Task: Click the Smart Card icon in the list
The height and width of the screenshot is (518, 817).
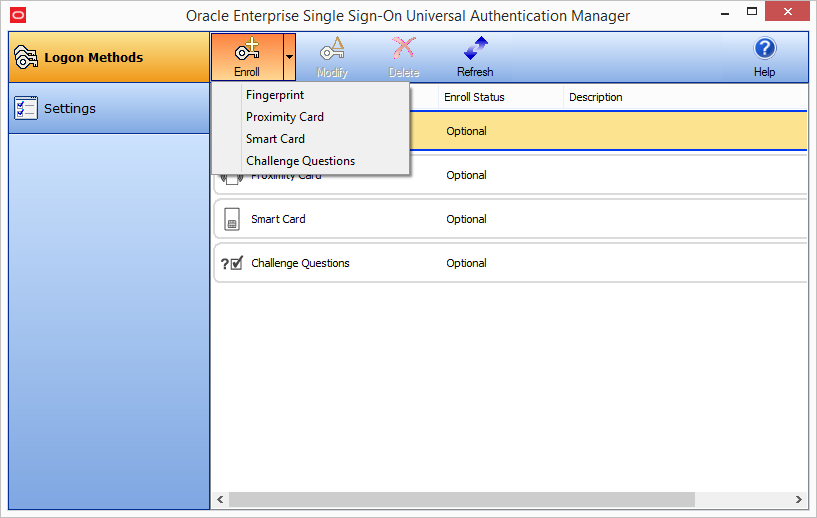Action: (232, 219)
